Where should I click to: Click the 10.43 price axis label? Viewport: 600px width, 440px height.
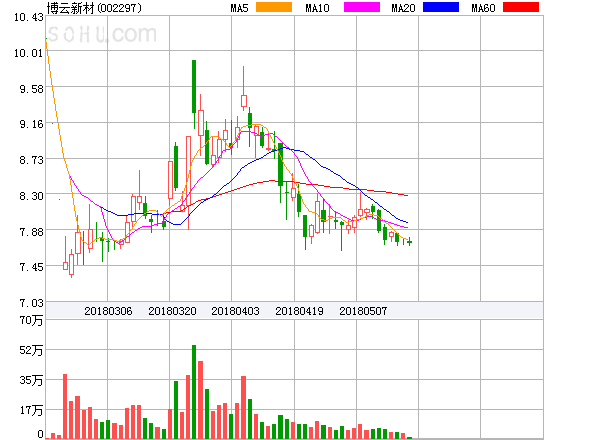tap(29, 17)
